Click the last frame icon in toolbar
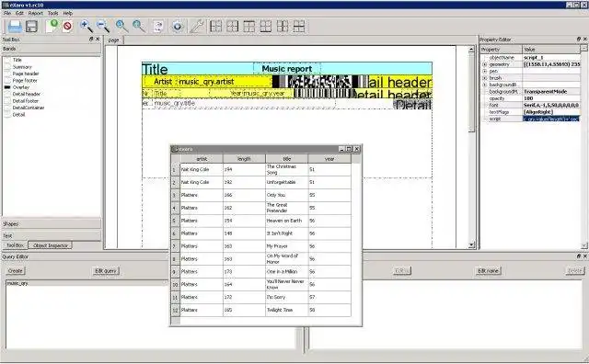 coord(299,27)
